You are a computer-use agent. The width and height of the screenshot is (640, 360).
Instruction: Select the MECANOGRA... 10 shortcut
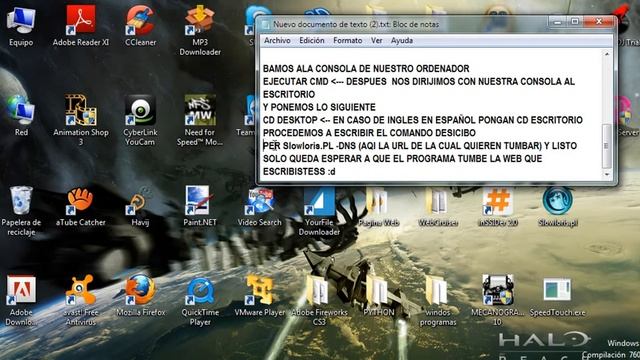[498, 301]
